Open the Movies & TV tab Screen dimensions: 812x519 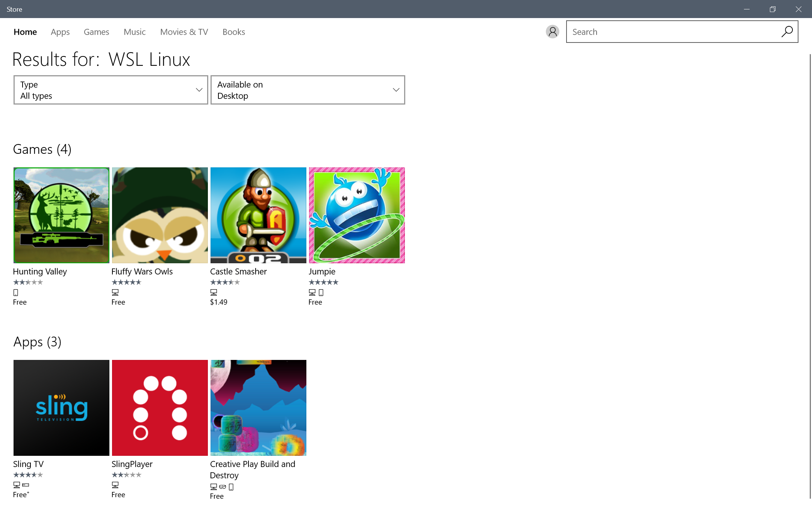(x=184, y=32)
